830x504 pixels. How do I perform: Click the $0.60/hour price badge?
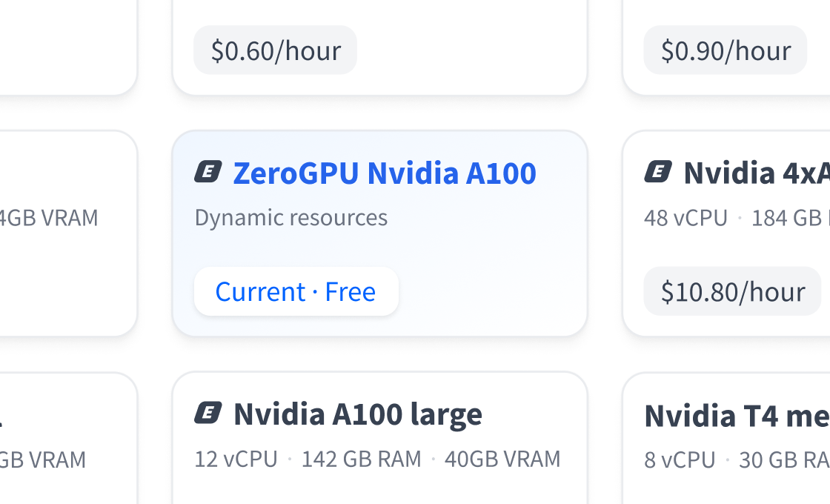tap(275, 50)
